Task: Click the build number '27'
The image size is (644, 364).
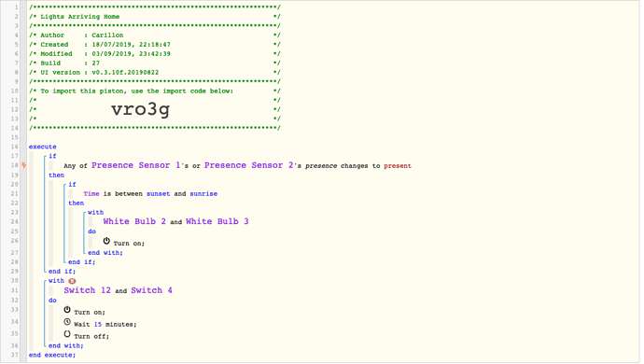Action: click(x=96, y=63)
